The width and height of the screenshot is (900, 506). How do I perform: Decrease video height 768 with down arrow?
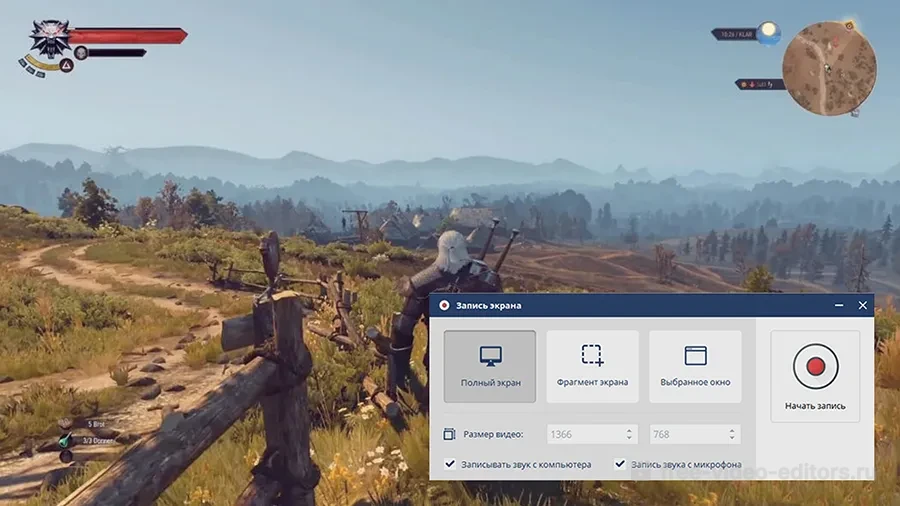(733, 438)
